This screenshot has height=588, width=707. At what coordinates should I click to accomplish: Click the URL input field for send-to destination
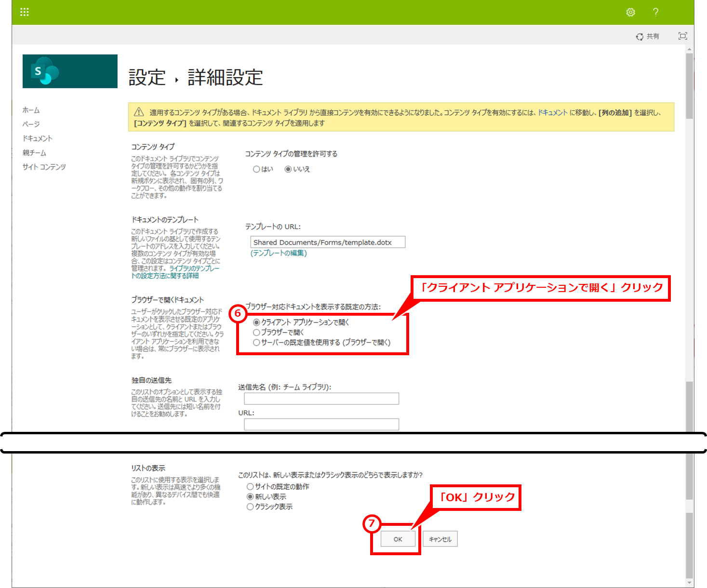tap(321, 424)
